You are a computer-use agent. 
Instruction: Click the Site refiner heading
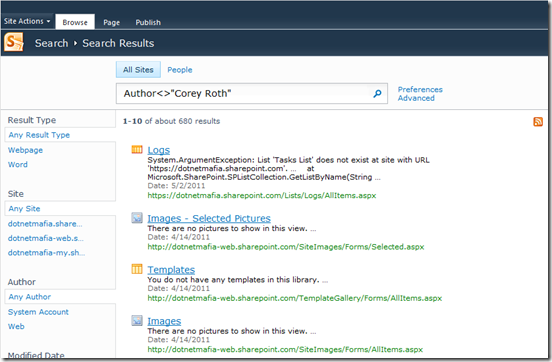tap(15, 194)
